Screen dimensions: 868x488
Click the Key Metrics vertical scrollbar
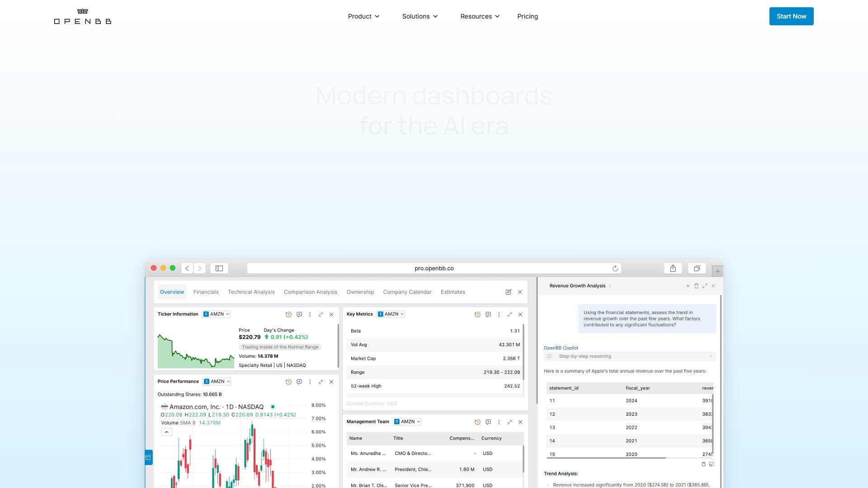pos(524,352)
